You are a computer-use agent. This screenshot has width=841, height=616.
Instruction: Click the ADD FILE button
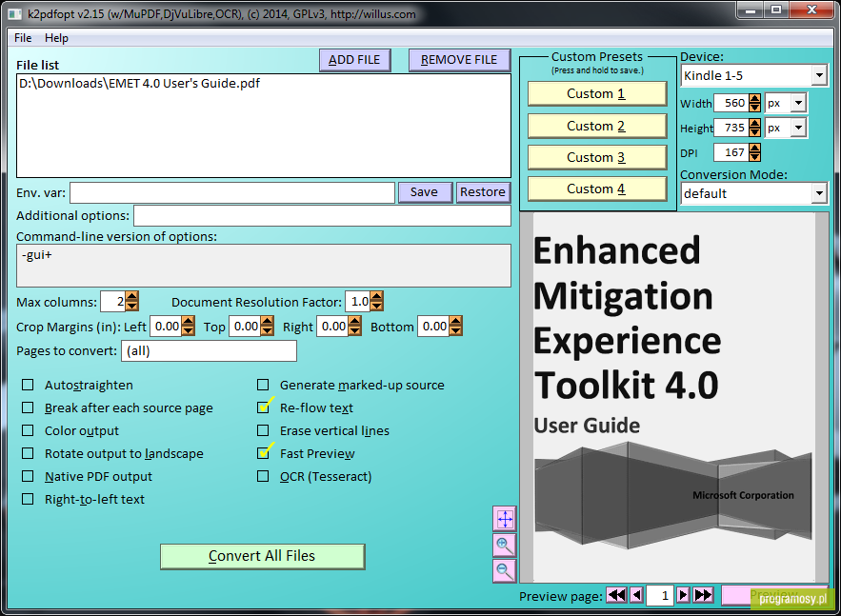pyautogui.click(x=354, y=60)
